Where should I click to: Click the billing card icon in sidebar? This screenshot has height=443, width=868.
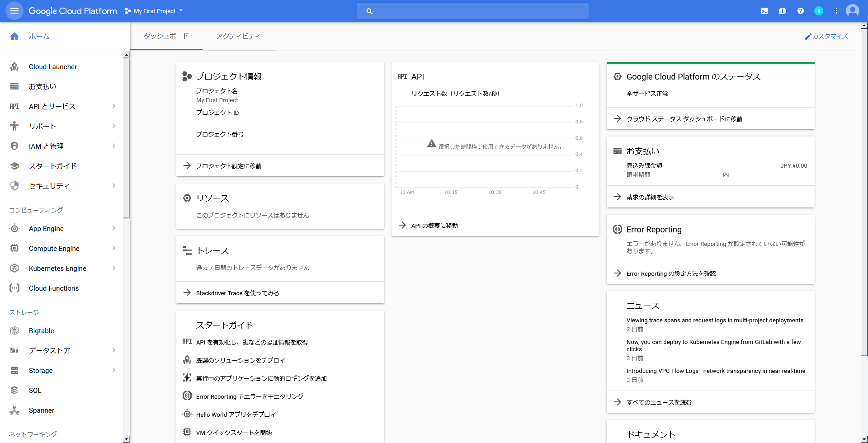click(x=14, y=86)
